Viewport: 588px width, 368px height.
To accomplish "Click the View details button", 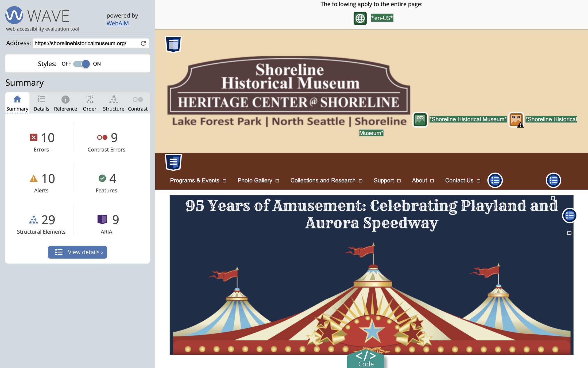I will point(78,252).
